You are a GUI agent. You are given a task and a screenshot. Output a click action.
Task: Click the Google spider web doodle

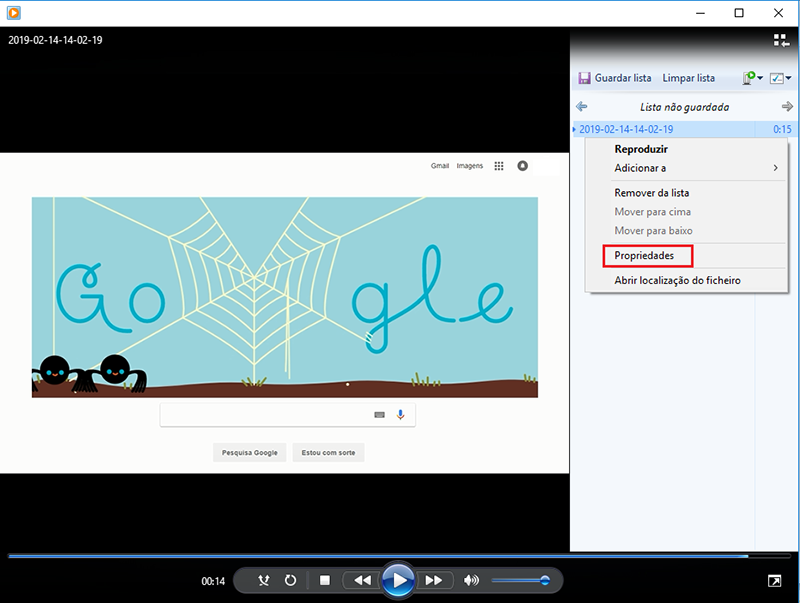(x=285, y=297)
